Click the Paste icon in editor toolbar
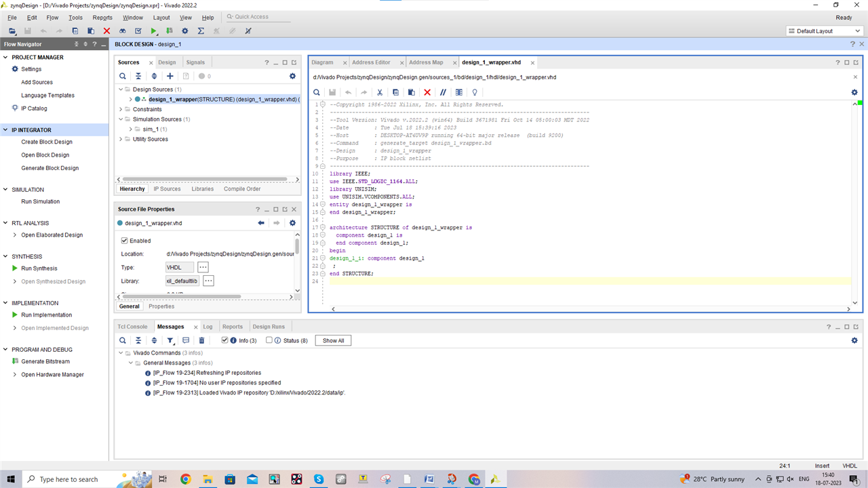Screen dimensions: 868x488 (411, 92)
